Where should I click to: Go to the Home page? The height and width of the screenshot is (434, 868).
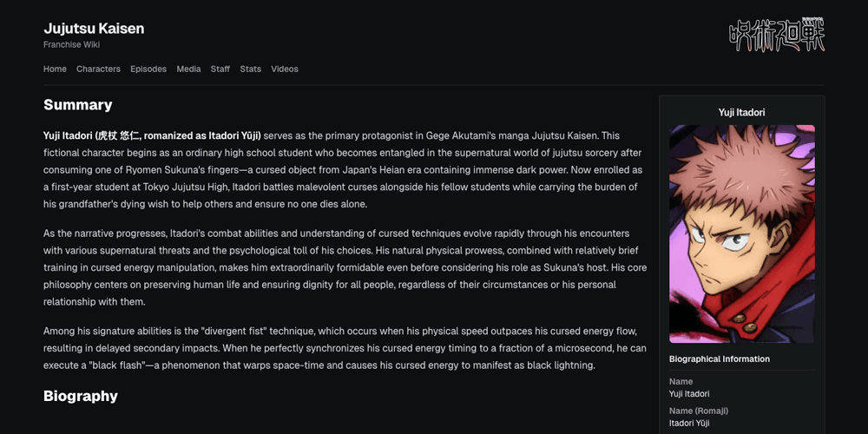point(55,69)
